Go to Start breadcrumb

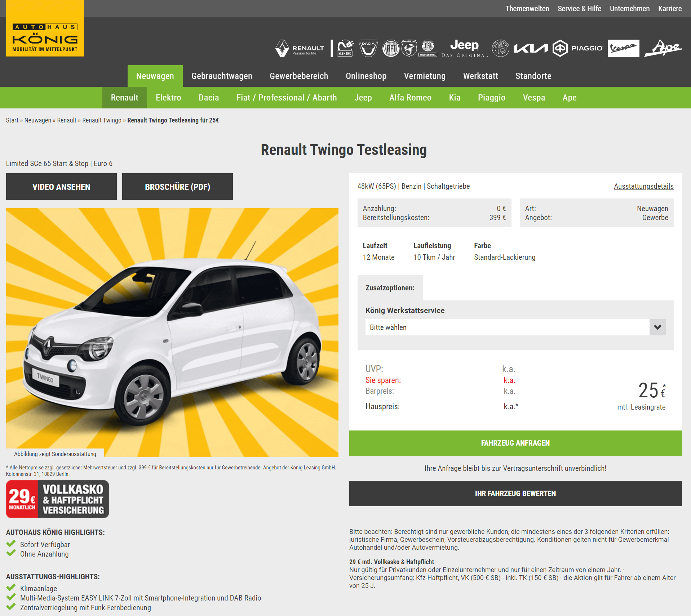12,120
